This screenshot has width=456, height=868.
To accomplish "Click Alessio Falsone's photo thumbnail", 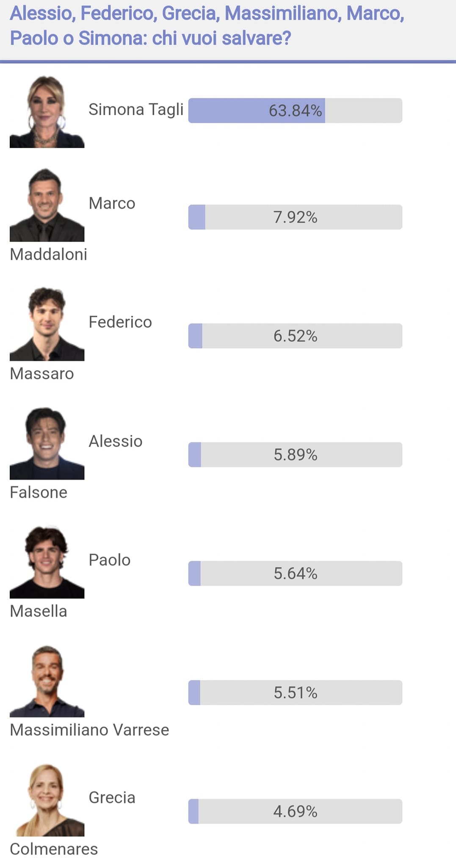I will [x=47, y=442].
